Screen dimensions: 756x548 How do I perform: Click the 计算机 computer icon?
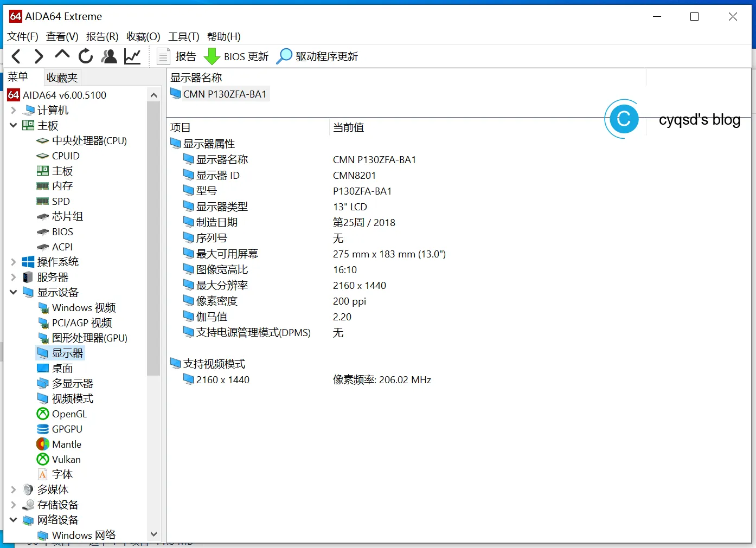tap(28, 111)
